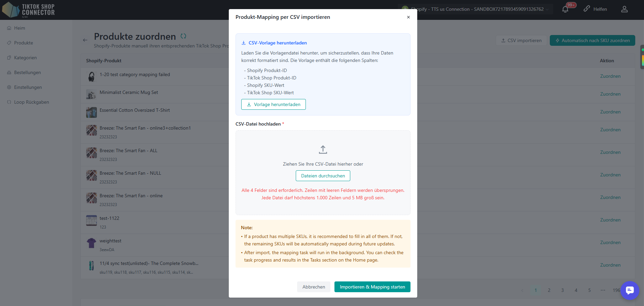The image size is (644, 306).
Task: Open the notification bell icon
Action: (565, 9)
